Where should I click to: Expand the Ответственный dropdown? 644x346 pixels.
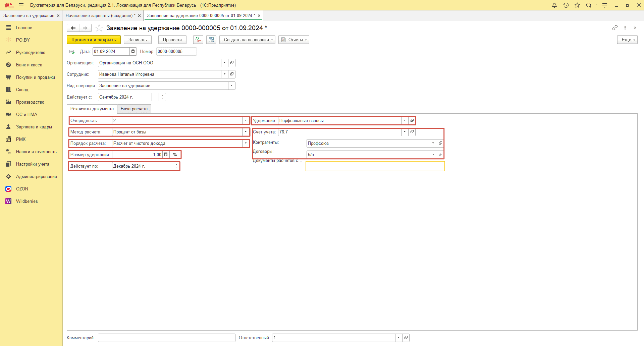click(399, 338)
